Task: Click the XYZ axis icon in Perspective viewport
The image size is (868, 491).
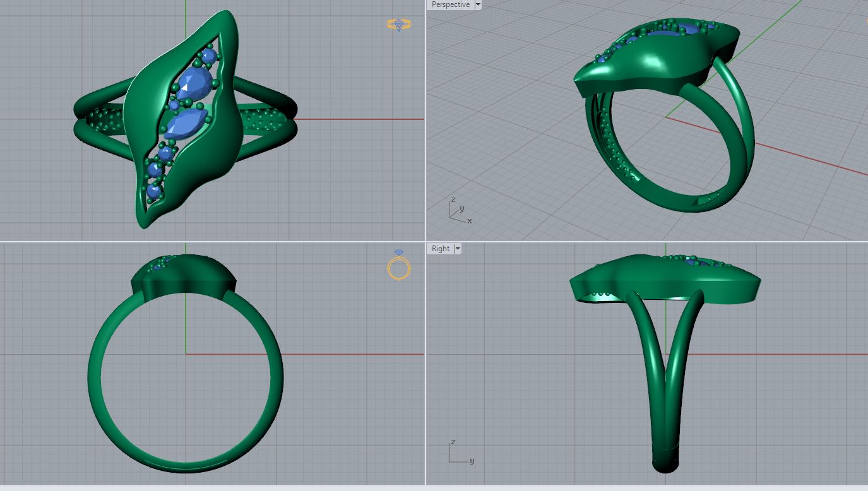Action: click(459, 211)
